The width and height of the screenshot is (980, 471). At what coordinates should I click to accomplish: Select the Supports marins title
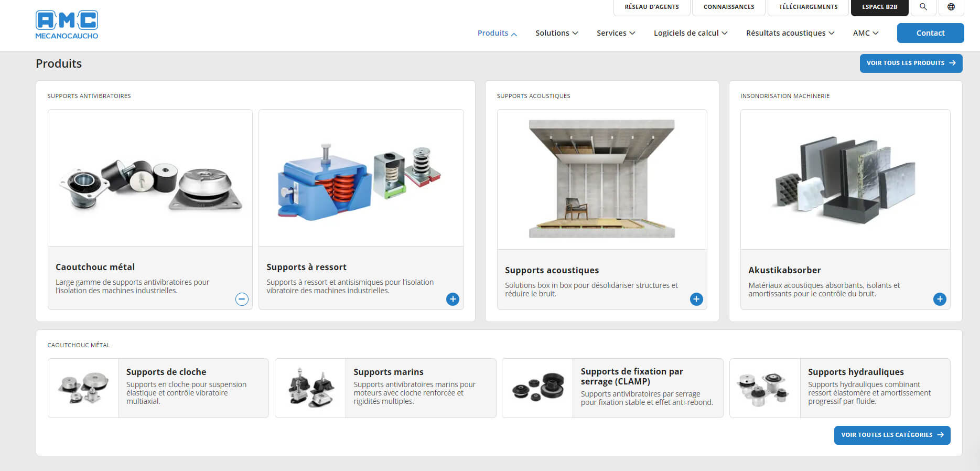point(389,372)
